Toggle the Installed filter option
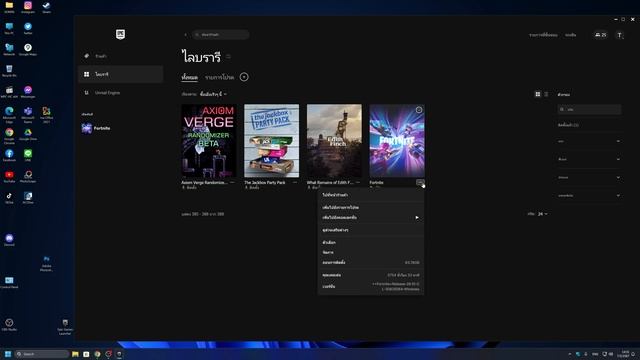The image size is (640, 360). click(x=568, y=125)
